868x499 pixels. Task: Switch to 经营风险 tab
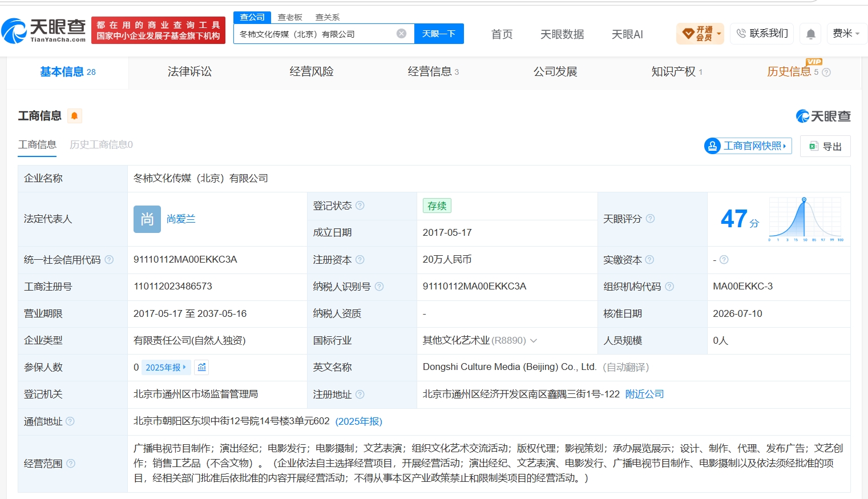coord(312,72)
